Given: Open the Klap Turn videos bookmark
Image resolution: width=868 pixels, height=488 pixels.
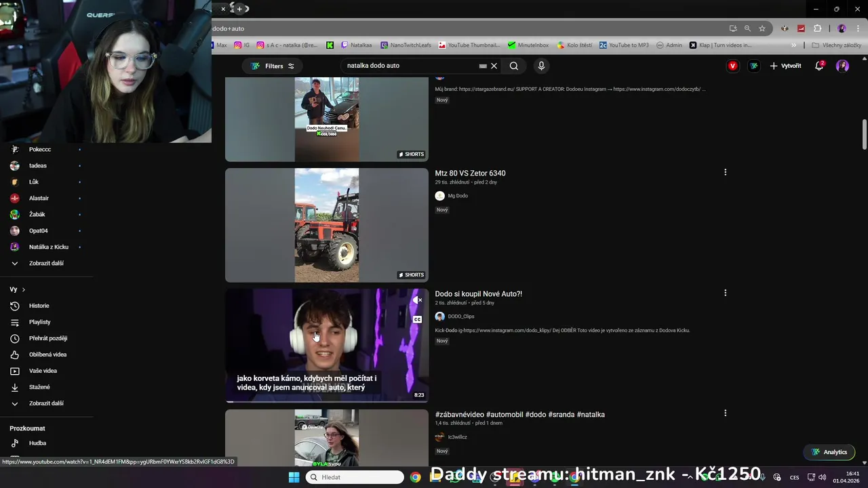Looking at the screenshot, I should point(720,45).
